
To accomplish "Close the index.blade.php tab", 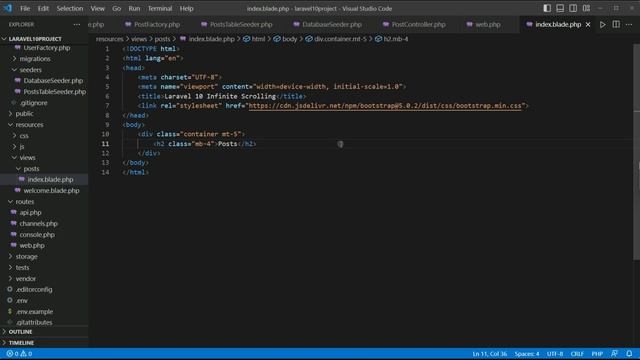I will point(588,24).
